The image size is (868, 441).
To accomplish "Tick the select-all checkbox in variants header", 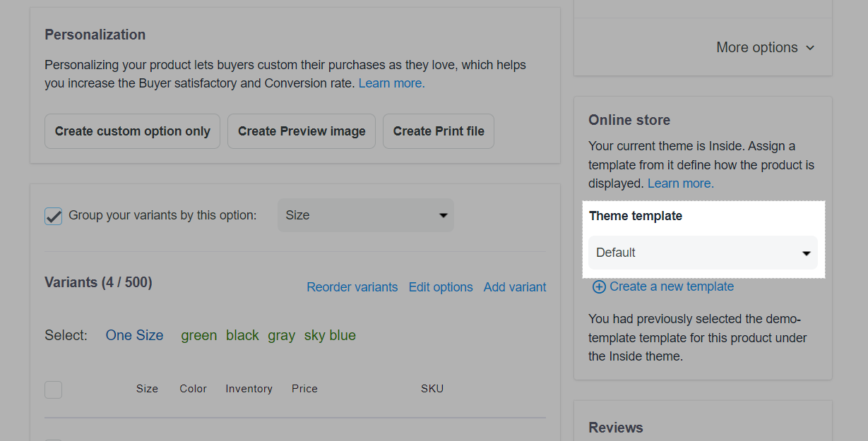I will (54, 389).
